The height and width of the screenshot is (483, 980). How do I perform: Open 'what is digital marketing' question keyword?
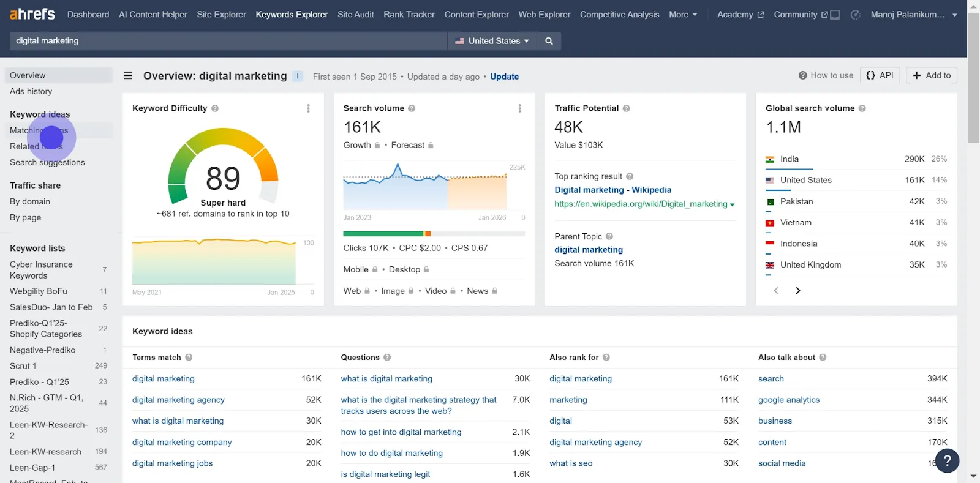pos(386,379)
